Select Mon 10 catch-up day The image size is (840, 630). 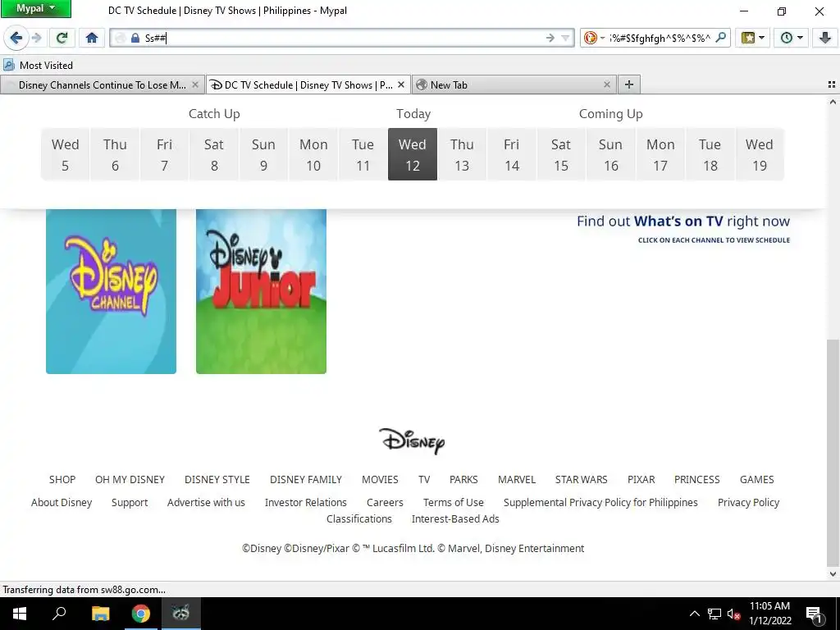(x=313, y=154)
